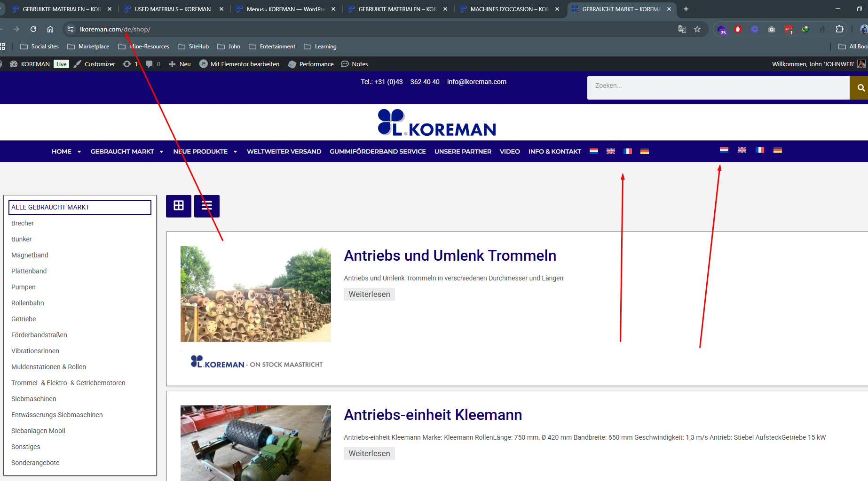Open WELTWEITER VERSAND menu item
The height and width of the screenshot is (481, 868).
(284, 151)
